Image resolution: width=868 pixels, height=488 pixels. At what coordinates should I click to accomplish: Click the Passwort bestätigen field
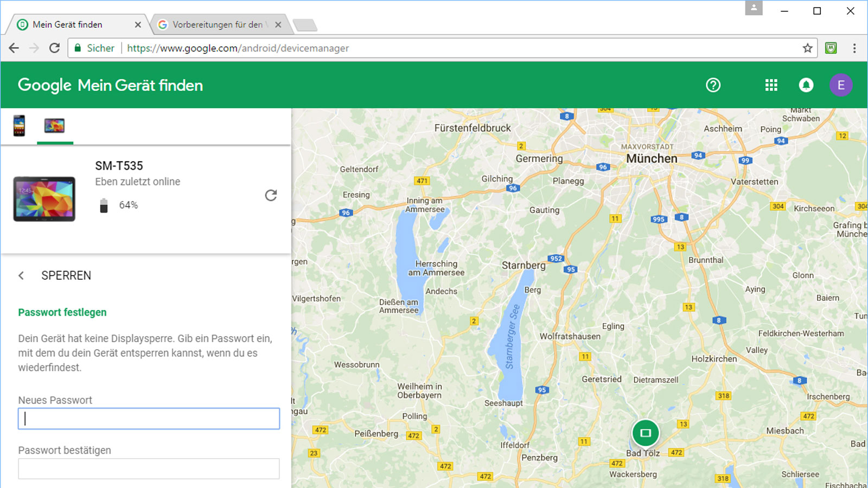(x=148, y=468)
